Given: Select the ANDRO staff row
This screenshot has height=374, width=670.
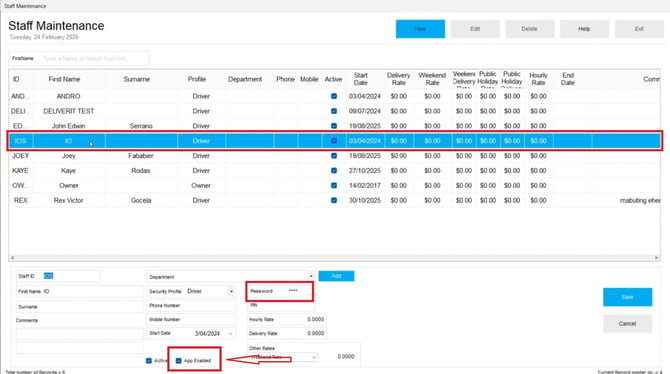Looking at the screenshot, I should coord(335,96).
